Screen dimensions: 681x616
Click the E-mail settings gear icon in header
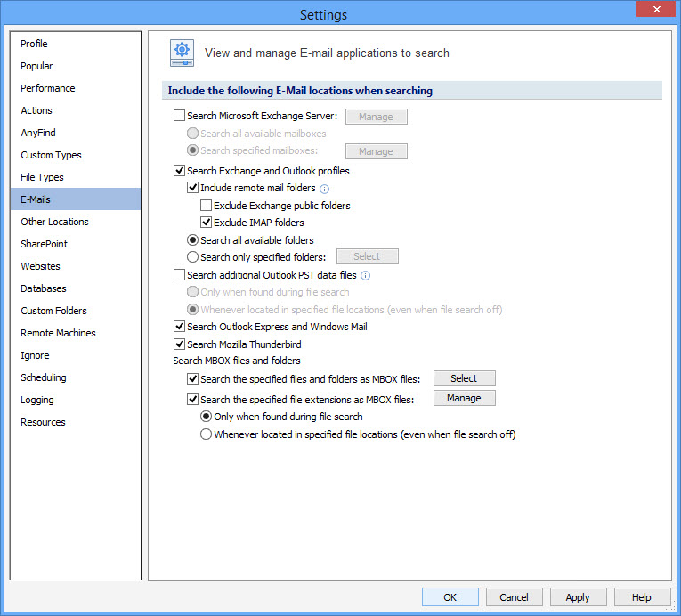(182, 53)
